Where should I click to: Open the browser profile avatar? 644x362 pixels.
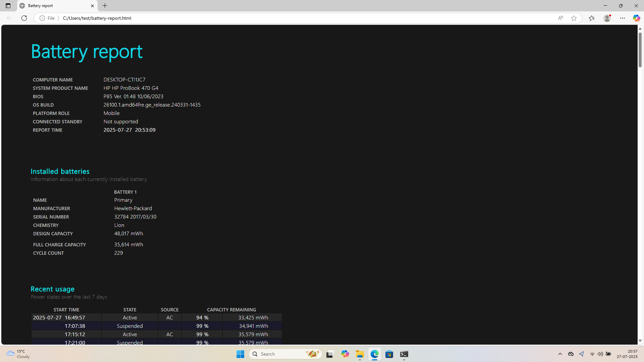[607, 18]
